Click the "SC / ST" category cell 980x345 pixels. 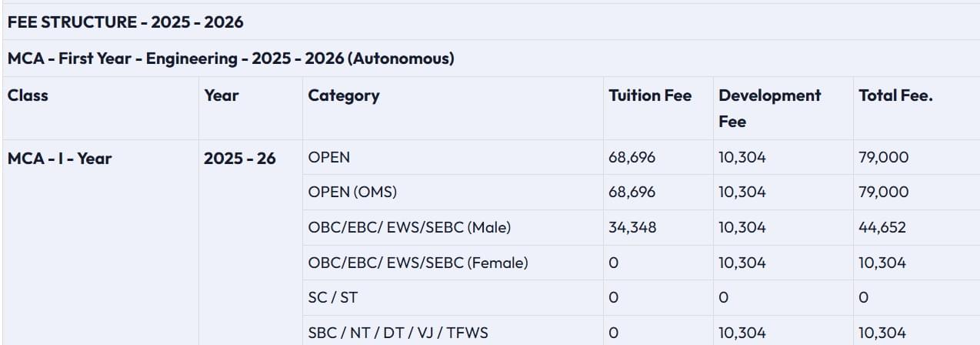point(333,297)
